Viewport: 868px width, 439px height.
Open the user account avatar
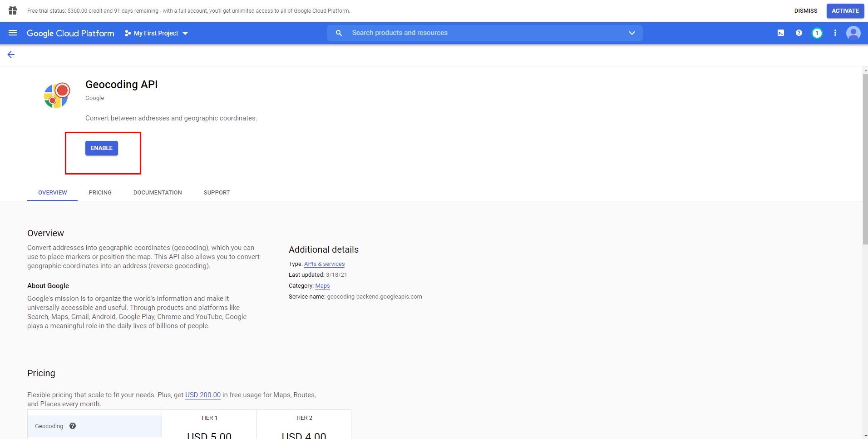[853, 33]
